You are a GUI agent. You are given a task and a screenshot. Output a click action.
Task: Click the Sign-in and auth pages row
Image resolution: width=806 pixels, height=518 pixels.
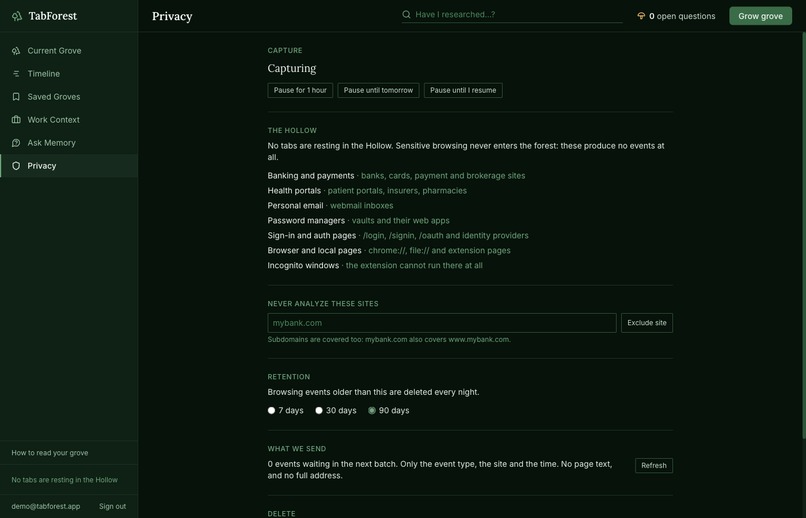[x=398, y=235]
